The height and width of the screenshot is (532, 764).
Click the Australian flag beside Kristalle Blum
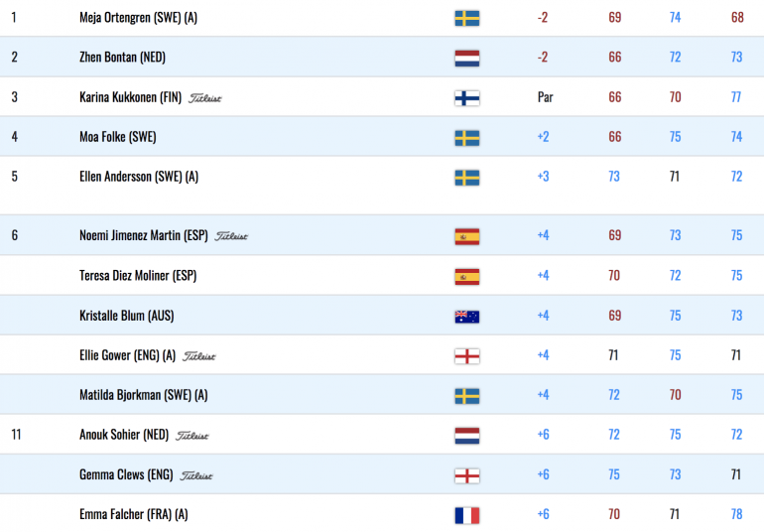tap(466, 317)
